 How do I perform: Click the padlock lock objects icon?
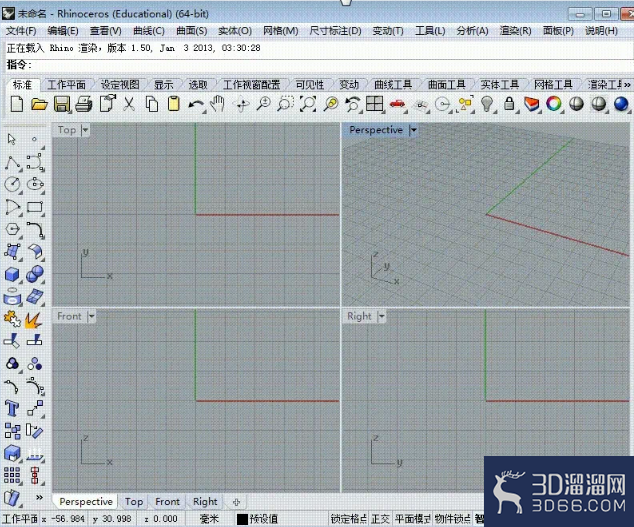pyautogui.click(x=509, y=104)
